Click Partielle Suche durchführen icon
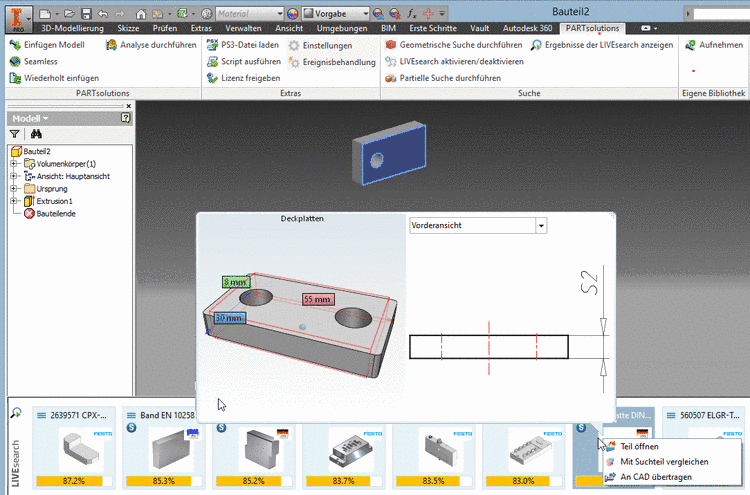Screen dimensions: 750x495 pos(391,78)
